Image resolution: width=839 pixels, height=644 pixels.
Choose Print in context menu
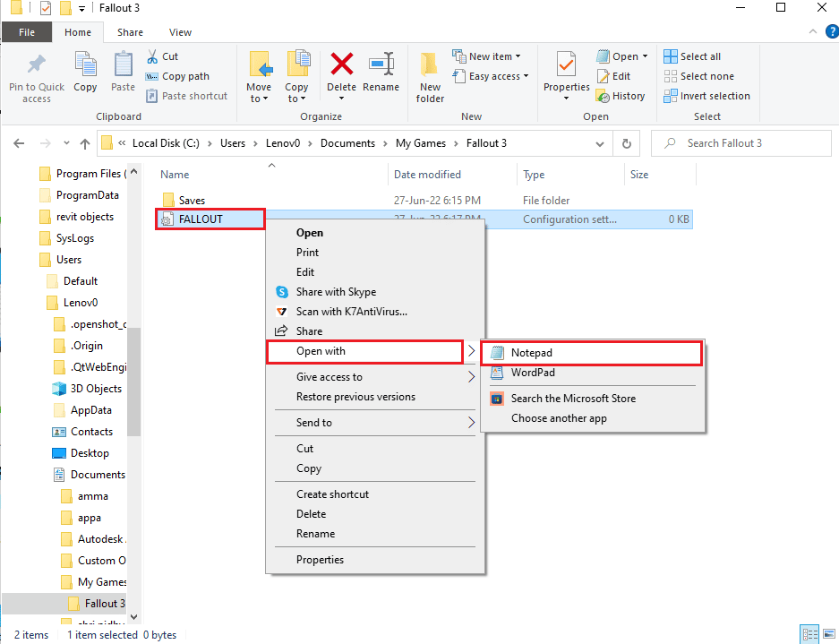[308, 253]
